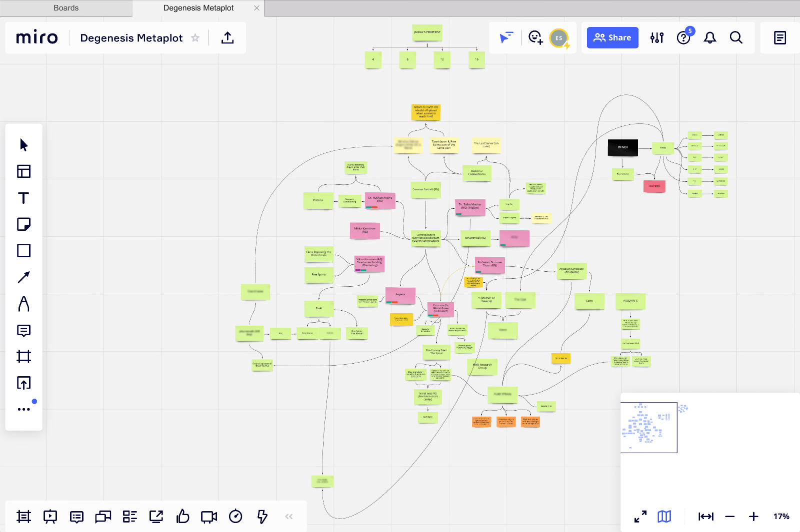Image resolution: width=800 pixels, height=532 pixels.
Task: Star the Degenesis Metaplot board
Action: (195, 38)
